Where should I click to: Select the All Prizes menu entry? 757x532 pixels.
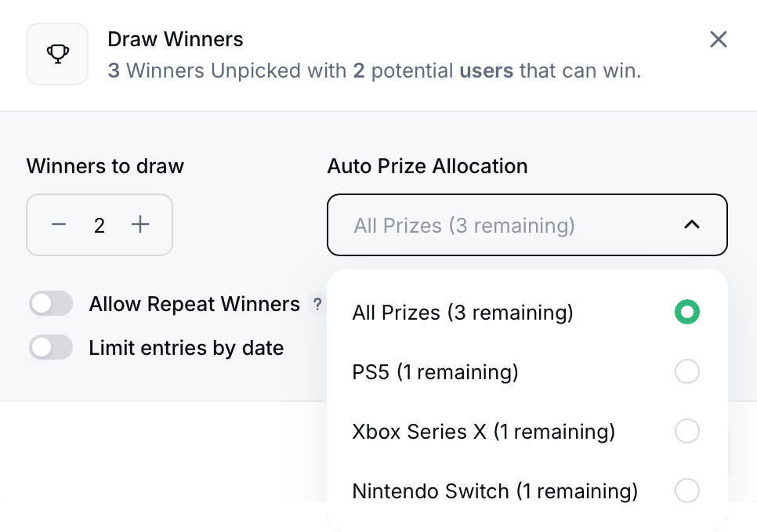(x=462, y=312)
